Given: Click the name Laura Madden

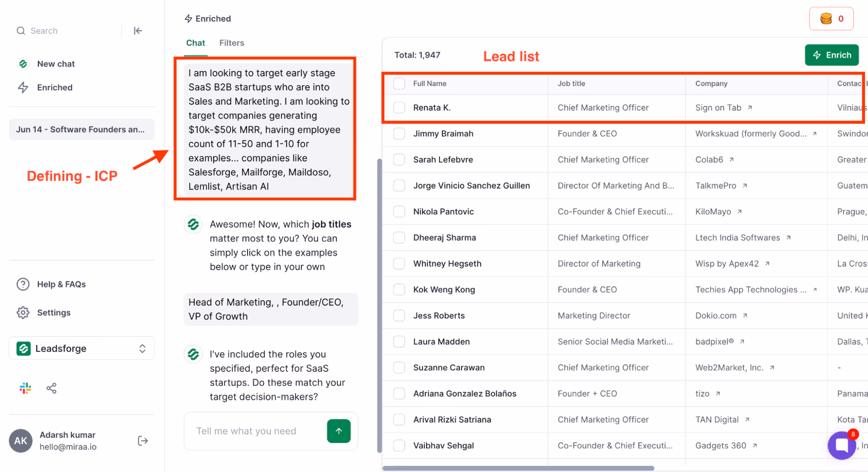Looking at the screenshot, I should coord(442,342).
